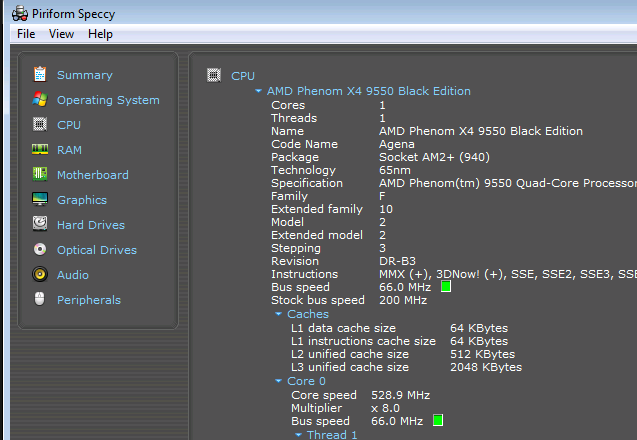Image resolution: width=637 pixels, height=440 pixels.
Task: Open the Operating System section
Action: pyautogui.click(x=108, y=100)
